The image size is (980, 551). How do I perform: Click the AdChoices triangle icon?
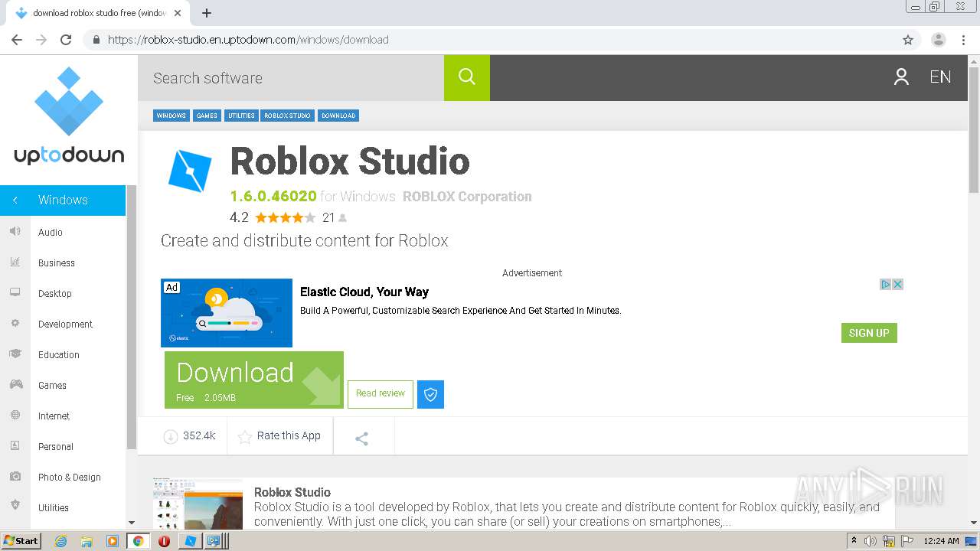click(x=886, y=284)
